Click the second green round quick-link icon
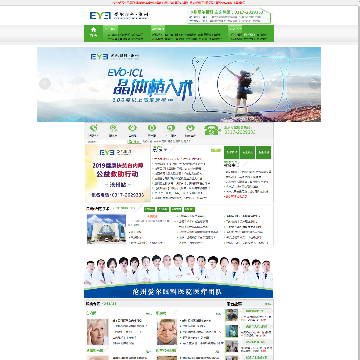This screenshot has width=360, height=360. click(x=113, y=128)
